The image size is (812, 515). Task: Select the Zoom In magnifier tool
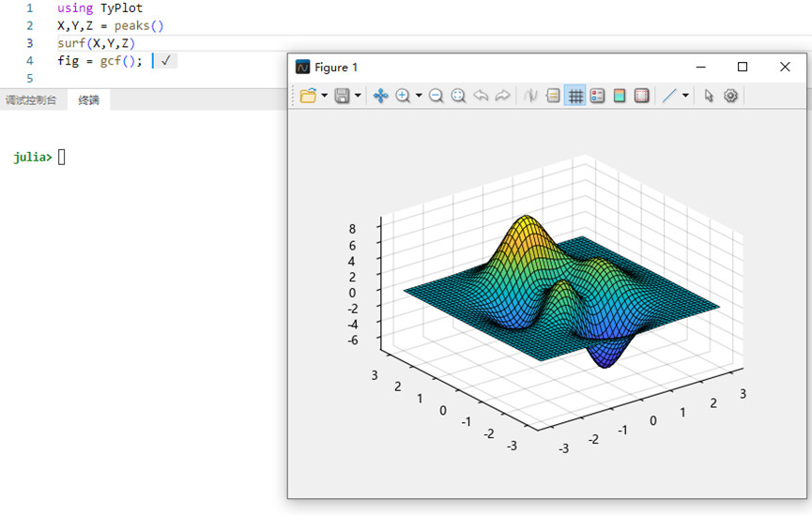click(x=403, y=96)
